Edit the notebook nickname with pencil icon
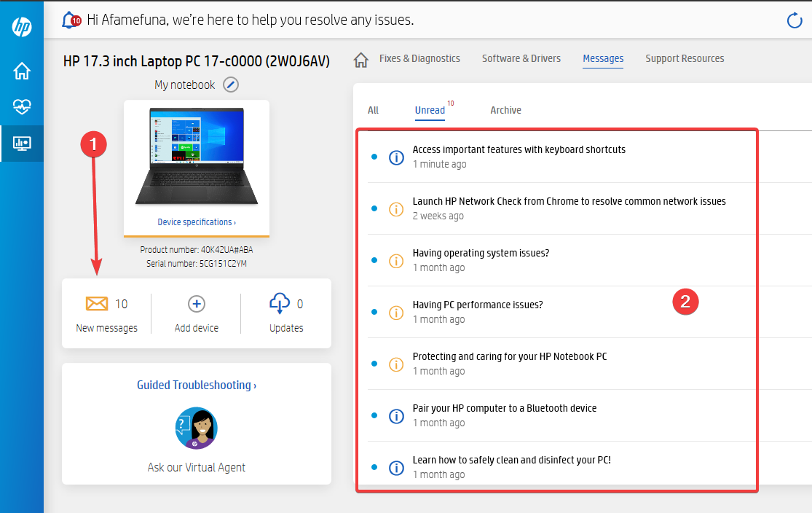Viewport: 812px width, 513px height. pos(230,85)
